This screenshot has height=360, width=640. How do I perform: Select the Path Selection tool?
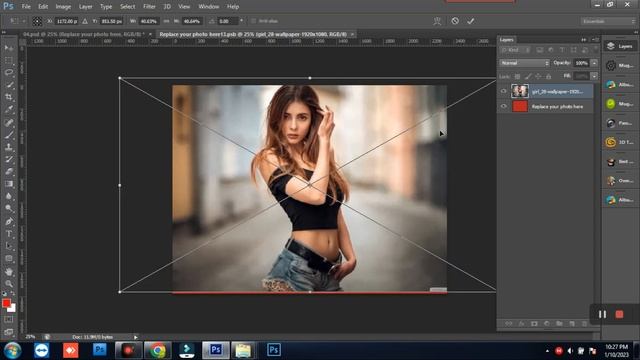click(x=9, y=246)
